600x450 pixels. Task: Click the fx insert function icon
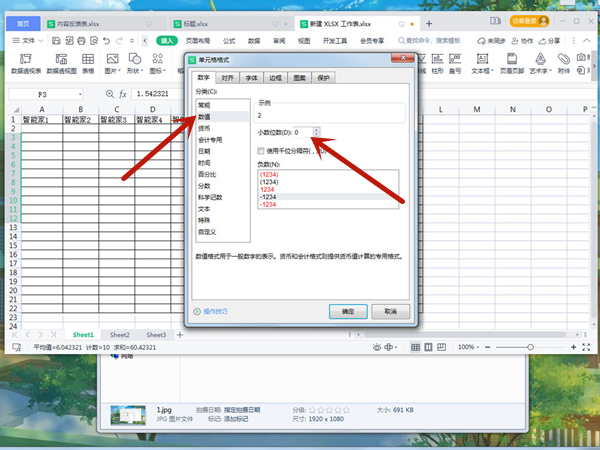(123, 93)
